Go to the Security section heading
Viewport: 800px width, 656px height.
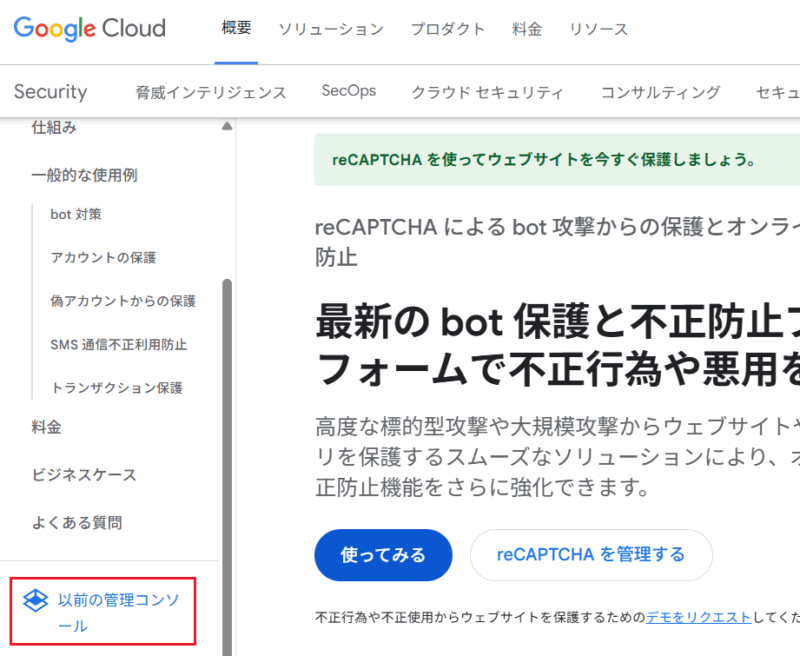(51, 92)
